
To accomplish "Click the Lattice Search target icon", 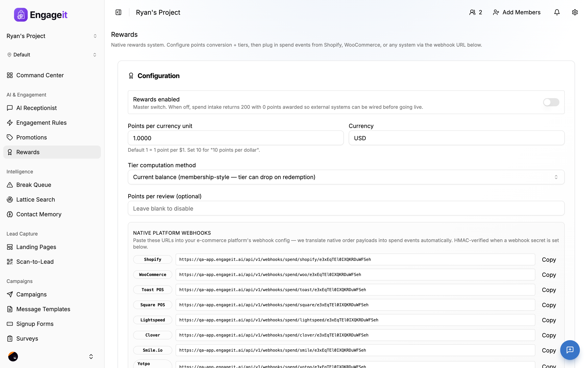I will click(x=10, y=200).
